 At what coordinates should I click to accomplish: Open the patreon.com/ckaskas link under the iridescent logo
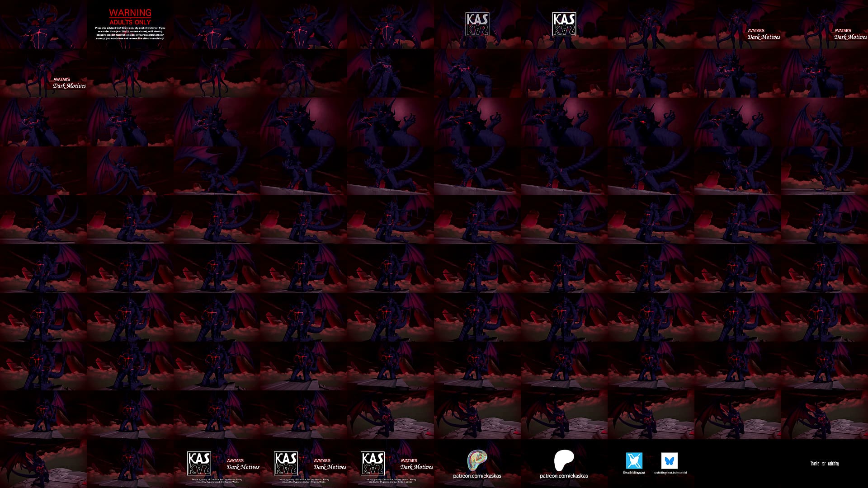pyautogui.click(x=477, y=476)
